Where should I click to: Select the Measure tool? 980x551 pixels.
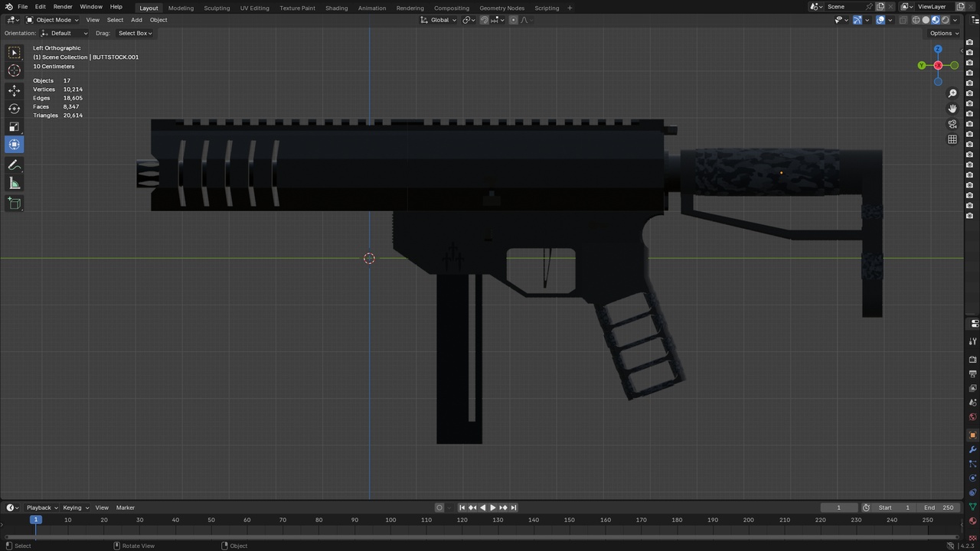[15, 184]
